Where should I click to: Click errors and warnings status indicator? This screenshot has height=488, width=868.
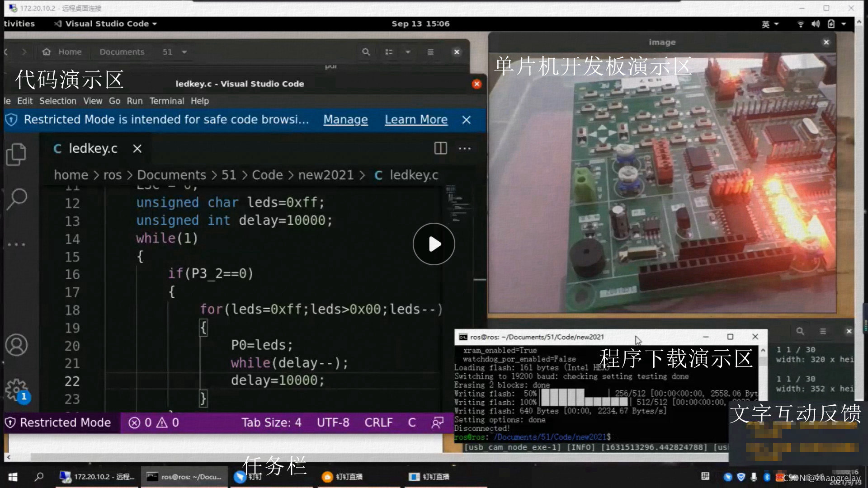154,422
